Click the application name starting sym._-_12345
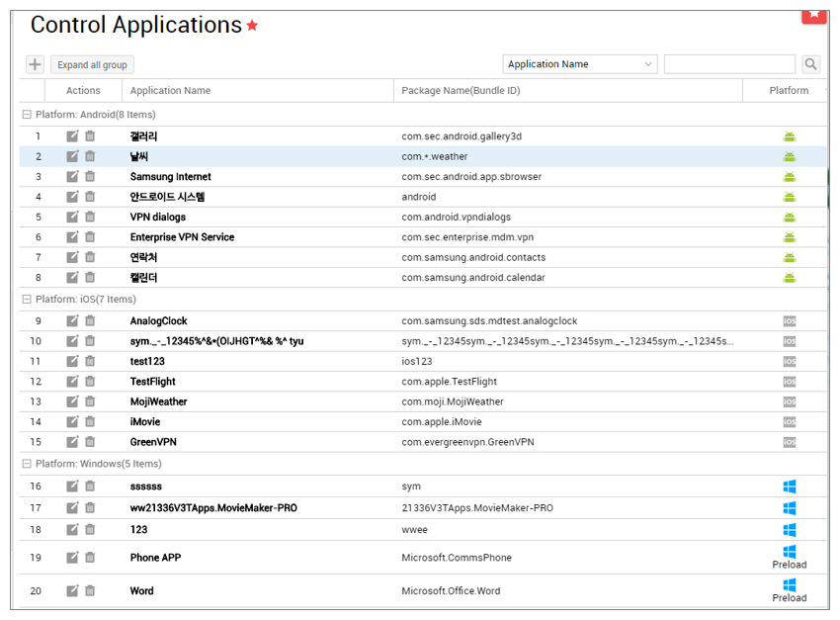 [217, 341]
